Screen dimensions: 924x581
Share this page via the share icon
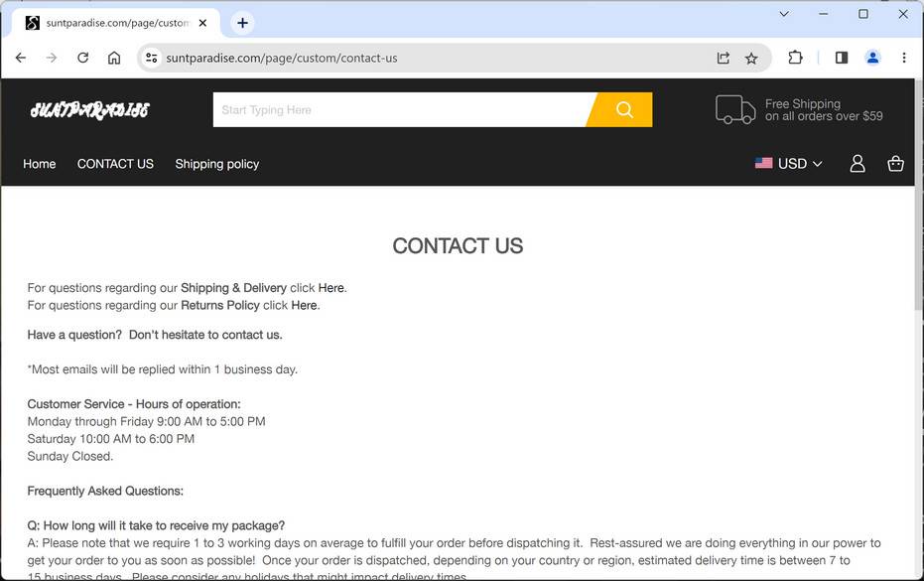724,58
